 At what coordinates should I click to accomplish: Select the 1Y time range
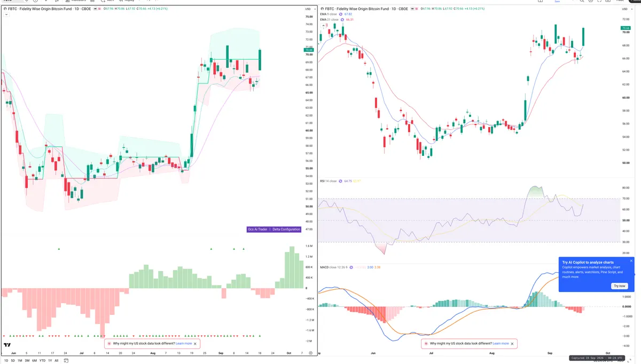click(x=50, y=360)
